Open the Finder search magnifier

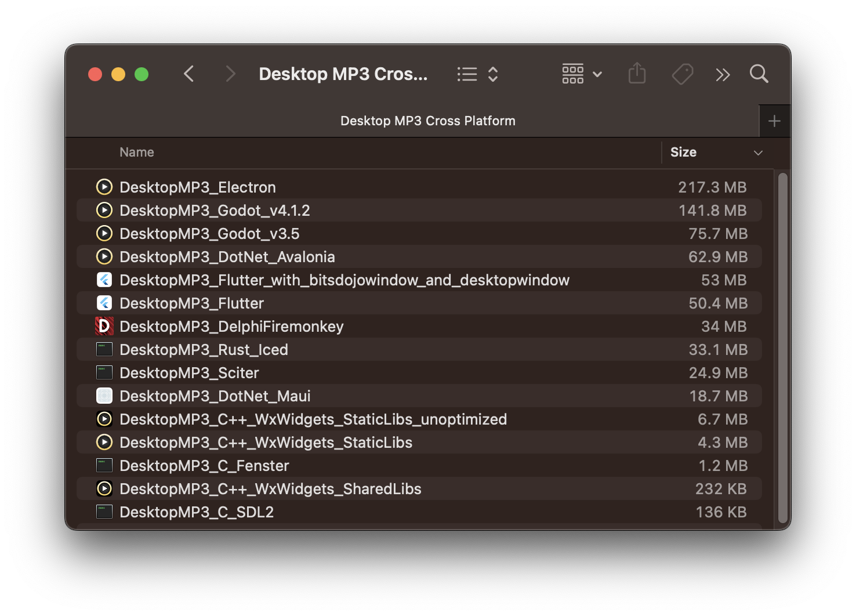tap(759, 74)
